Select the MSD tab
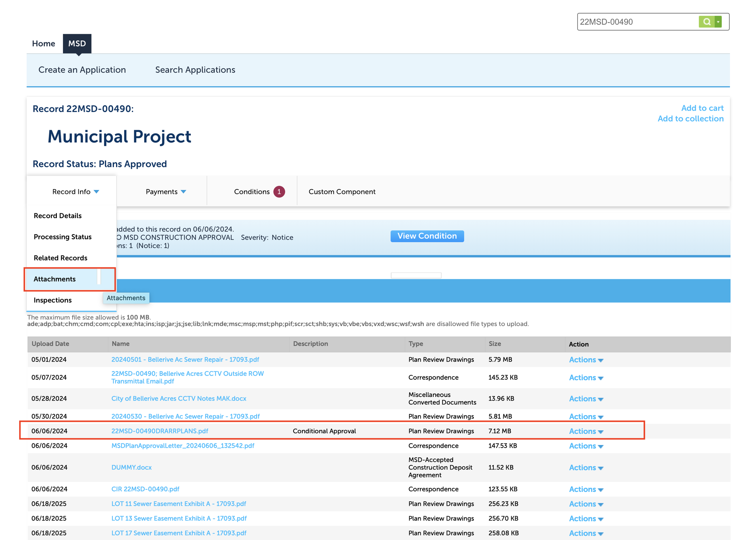Image resolution: width=756 pixels, height=540 pixels. (x=77, y=44)
